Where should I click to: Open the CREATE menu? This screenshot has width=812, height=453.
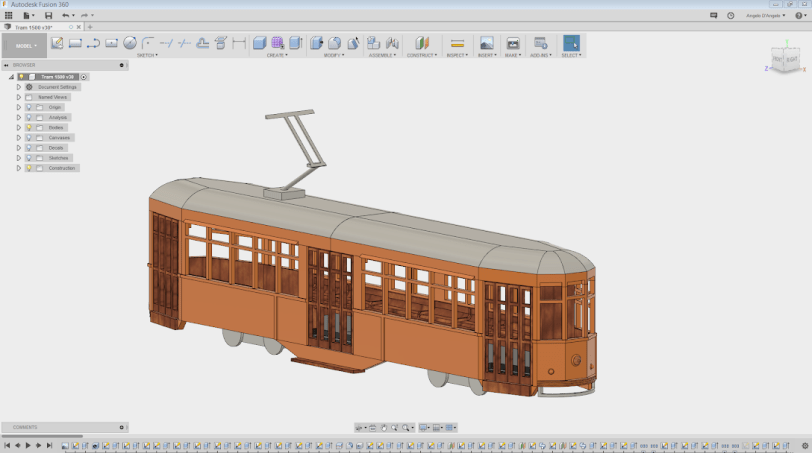[277, 55]
